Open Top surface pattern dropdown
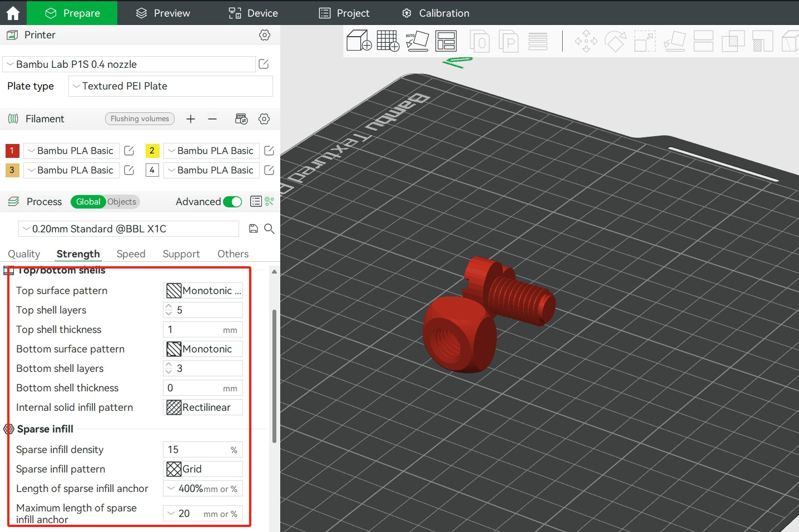 coord(203,291)
